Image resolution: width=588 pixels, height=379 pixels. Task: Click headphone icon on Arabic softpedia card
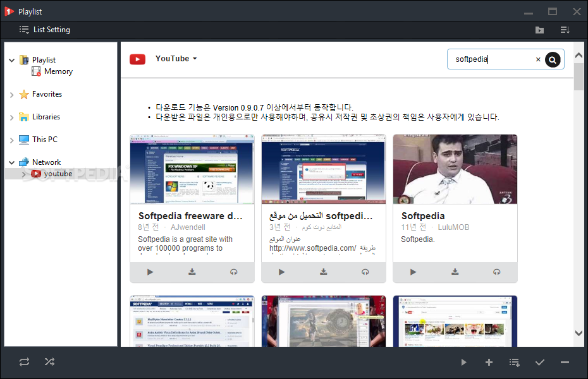[365, 272]
